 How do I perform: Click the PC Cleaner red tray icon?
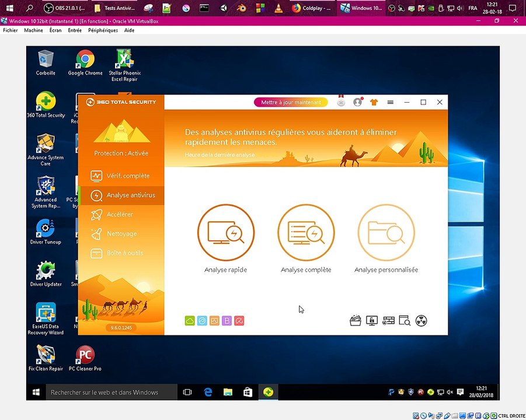coord(421,392)
